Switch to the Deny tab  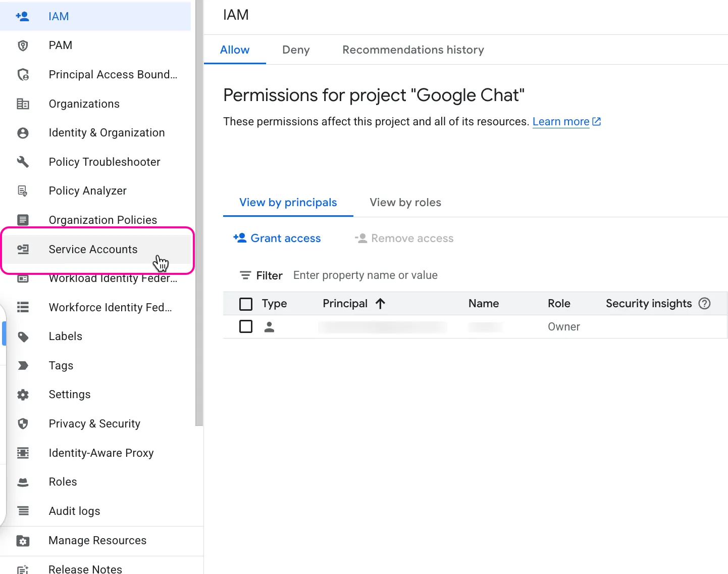[x=296, y=50]
